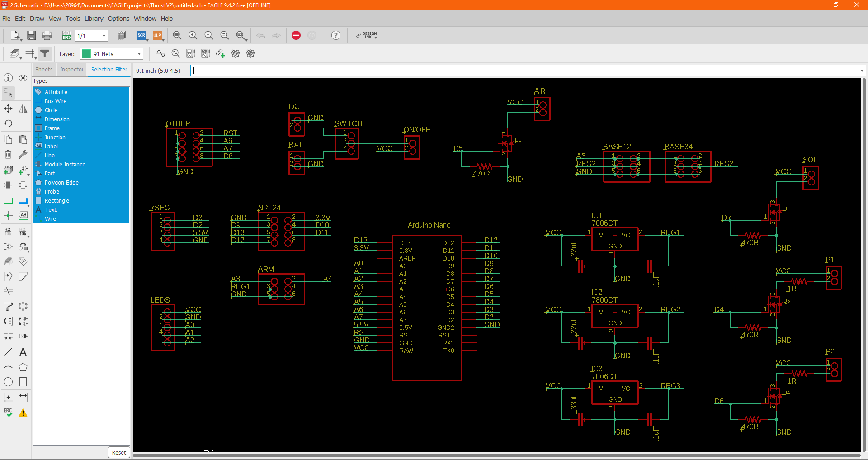The width and height of the screenshot is (868, 460).
Task: Select the Polygon drawing tool
Action: 23,367
